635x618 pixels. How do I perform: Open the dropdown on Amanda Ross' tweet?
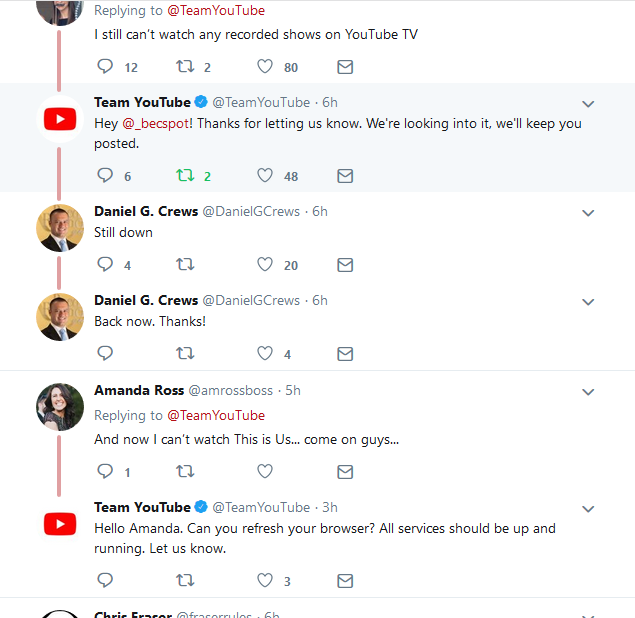pos(588,392)
